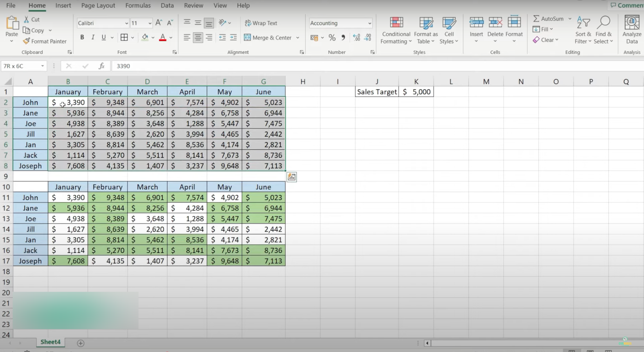Image resolution: width=644 pixels, height=352 pixels.
Task: Click the Increase Decimal icon
Action: (356, 38)
